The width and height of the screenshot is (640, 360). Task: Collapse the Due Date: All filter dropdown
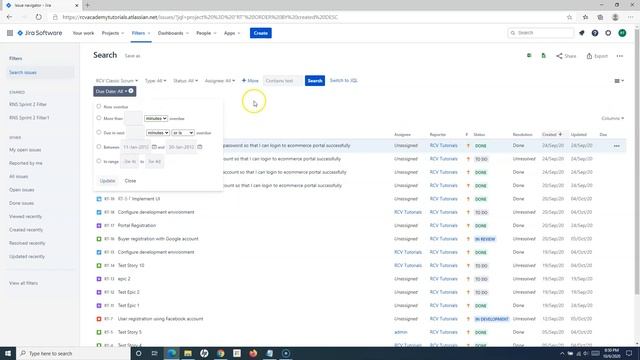pos(111,91)
